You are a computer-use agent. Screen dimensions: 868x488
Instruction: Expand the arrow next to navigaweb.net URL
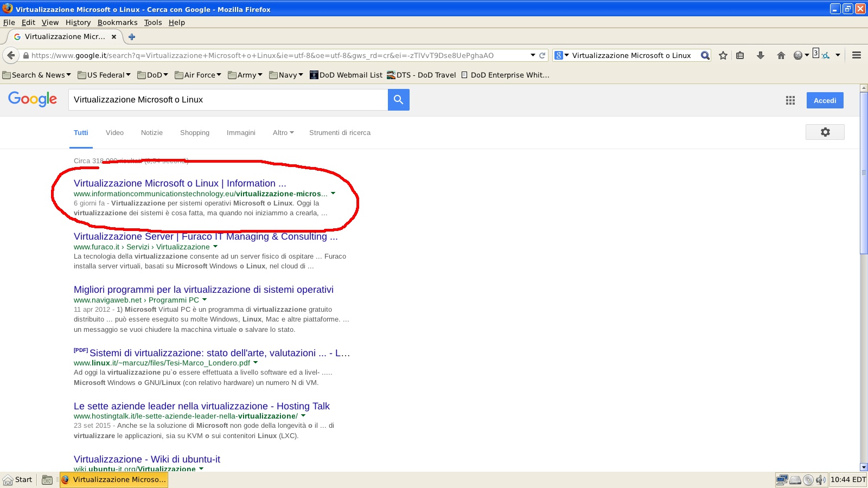tap(205, 300)
